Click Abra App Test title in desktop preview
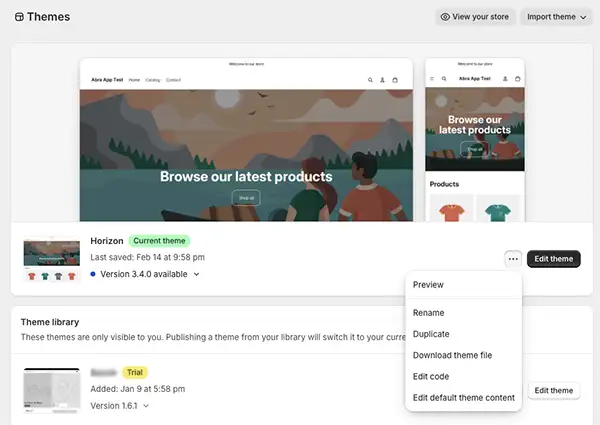Image resolution: width=600 pixels, height=425 pixels. pyautogui.click(x=107, y=80)
